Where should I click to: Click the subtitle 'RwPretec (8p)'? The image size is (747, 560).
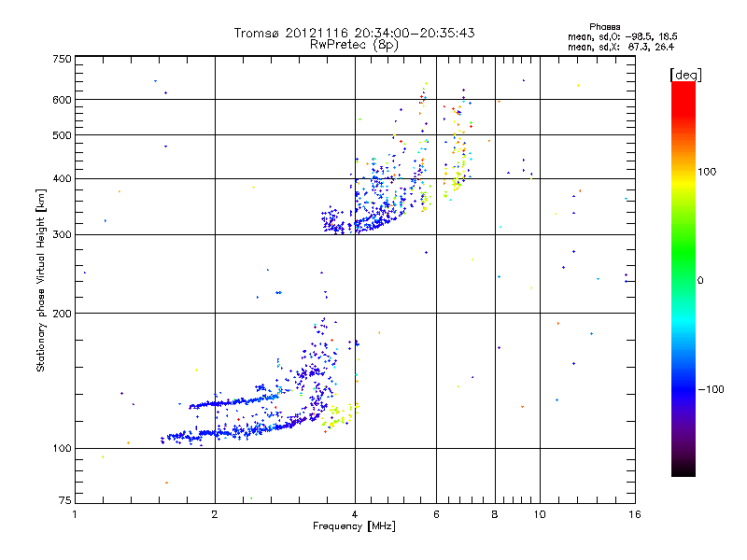pyautogui.click(x=355, y=45)
